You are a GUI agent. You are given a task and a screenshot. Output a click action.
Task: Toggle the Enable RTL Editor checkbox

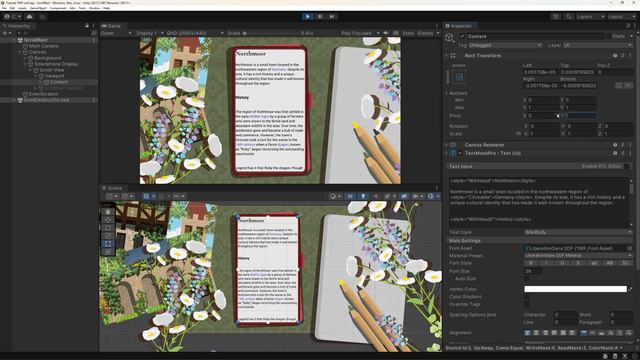(627, 166)
